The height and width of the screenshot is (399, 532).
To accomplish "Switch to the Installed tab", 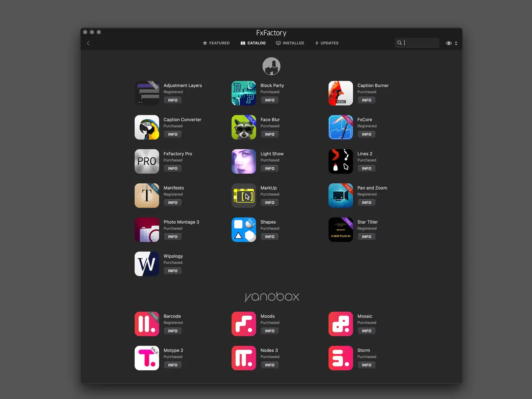I will click(290, 43).
